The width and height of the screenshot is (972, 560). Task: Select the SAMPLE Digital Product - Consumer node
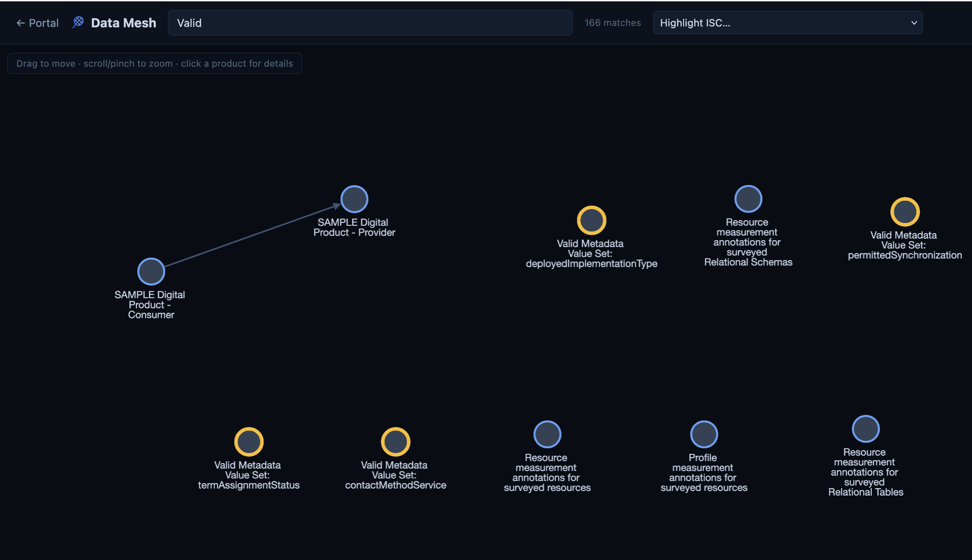[x=151, y=272]
